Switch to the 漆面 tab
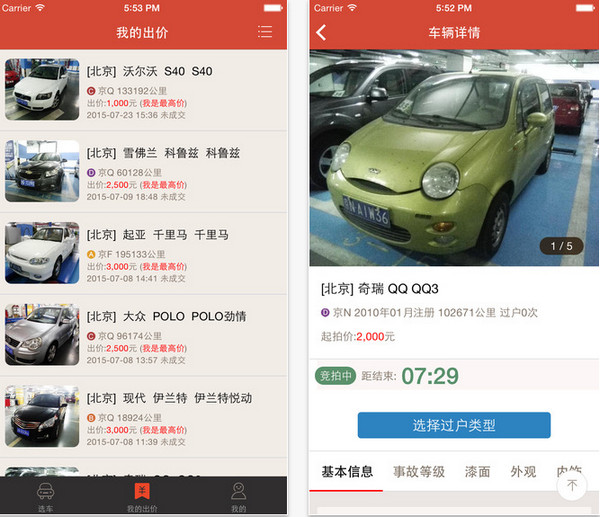The width and height of the screenshot is (600, 517). click(478, 471)
